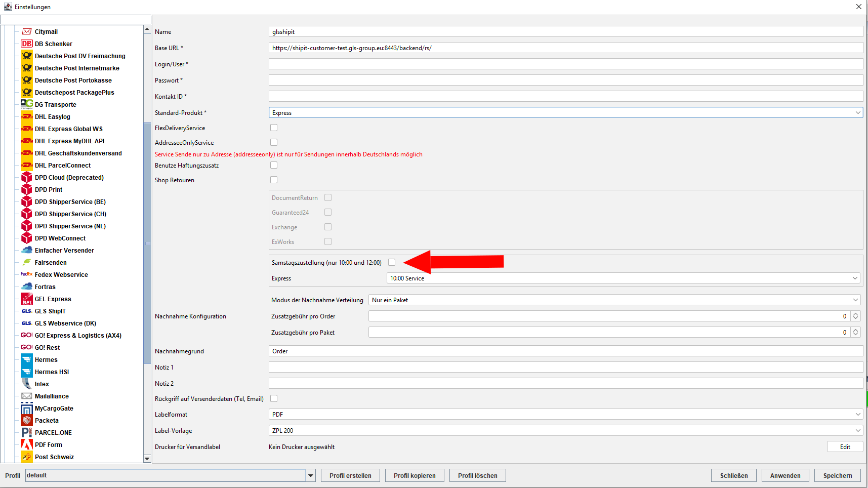Choose the DHL Express MyDHL API icon
Image resolution: width=868 pixels, height=488 pixels.
(x=27, y=141)
